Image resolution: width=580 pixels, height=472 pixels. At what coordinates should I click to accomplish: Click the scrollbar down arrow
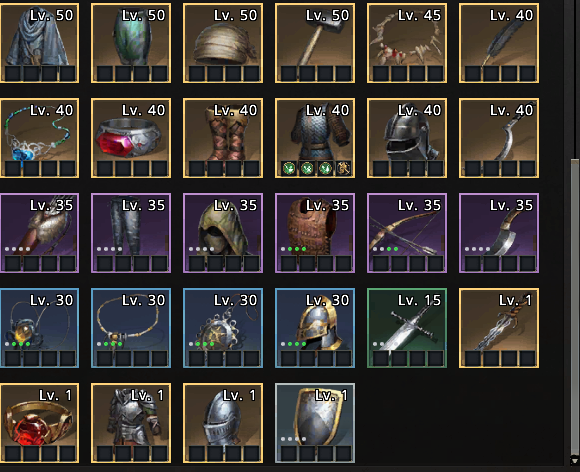(575, 461)
